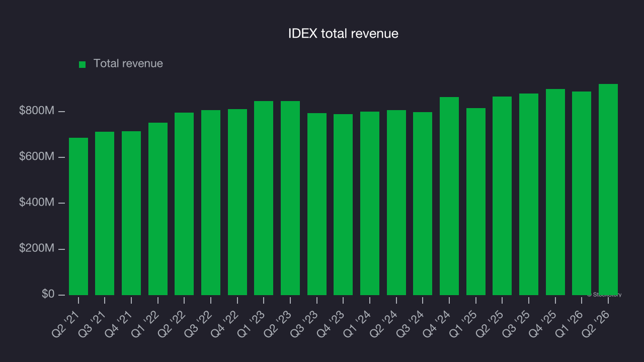
Task: Select the green bar above Q4 '21
Action: point(131,213)
